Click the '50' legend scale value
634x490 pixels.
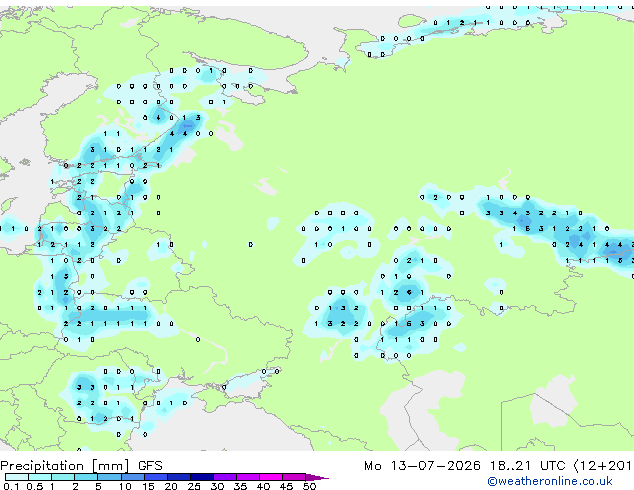309,486
